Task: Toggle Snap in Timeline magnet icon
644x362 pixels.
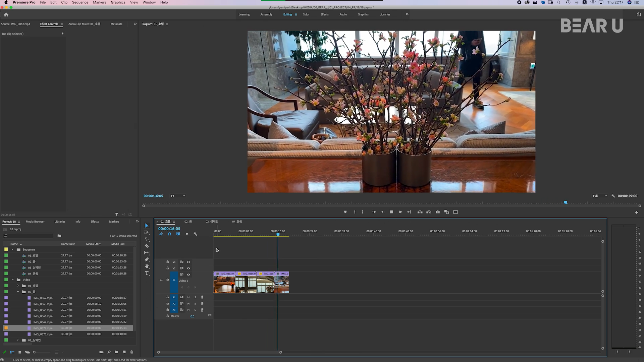Action: tap(170, 234)
